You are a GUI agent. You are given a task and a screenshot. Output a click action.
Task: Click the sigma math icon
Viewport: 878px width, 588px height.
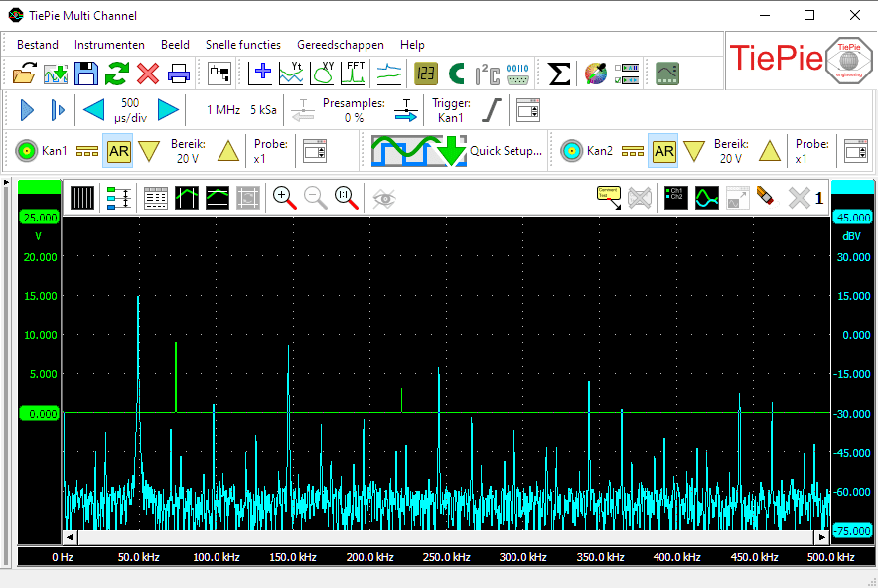point(560,73)
